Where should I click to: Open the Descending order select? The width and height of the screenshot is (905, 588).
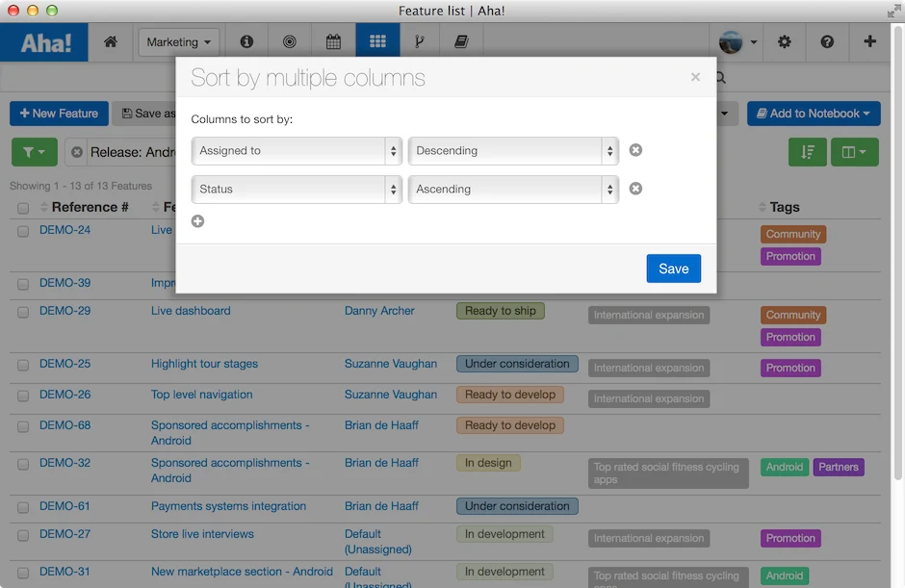513,150
